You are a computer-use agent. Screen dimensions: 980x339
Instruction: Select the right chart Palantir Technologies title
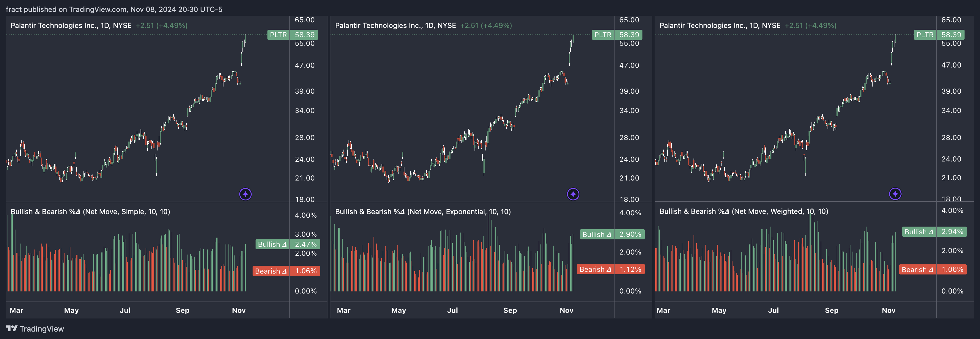720,26
